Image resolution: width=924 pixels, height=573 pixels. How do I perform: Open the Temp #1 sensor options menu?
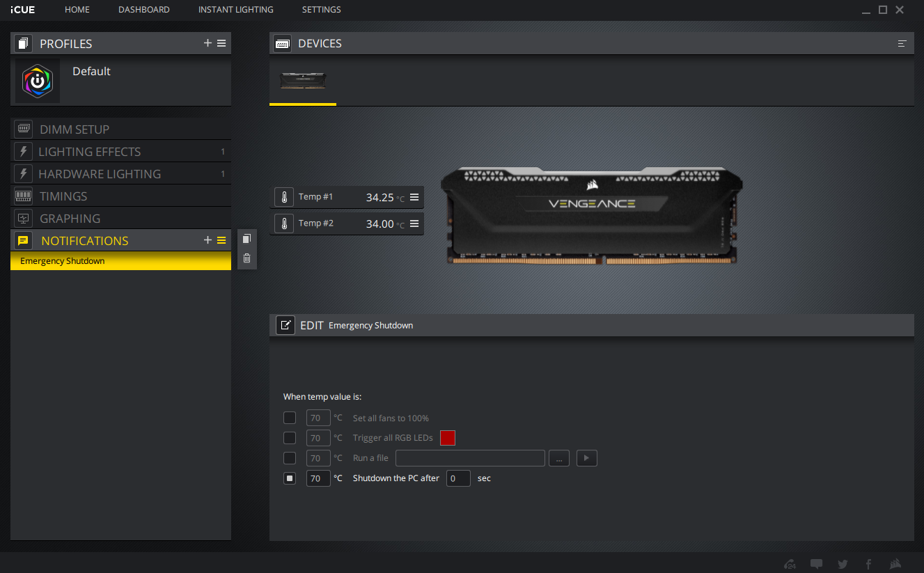[414, 197]
